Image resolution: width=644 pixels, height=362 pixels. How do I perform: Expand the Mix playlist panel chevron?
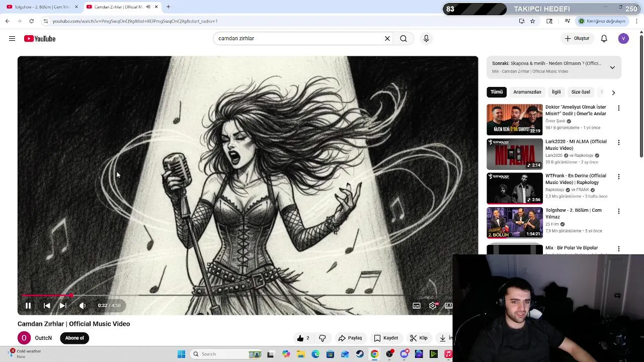tap(612, 67)
